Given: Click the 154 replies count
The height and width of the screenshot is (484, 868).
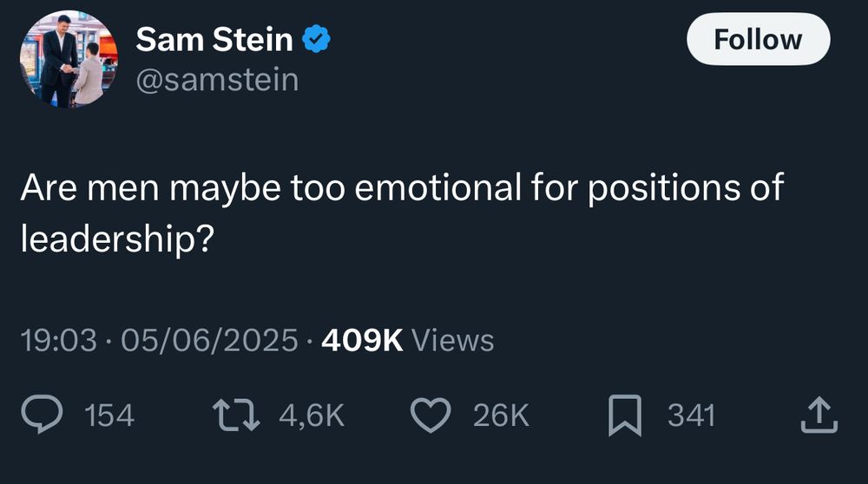Looking at the screenshot, I should pos(110,416).
